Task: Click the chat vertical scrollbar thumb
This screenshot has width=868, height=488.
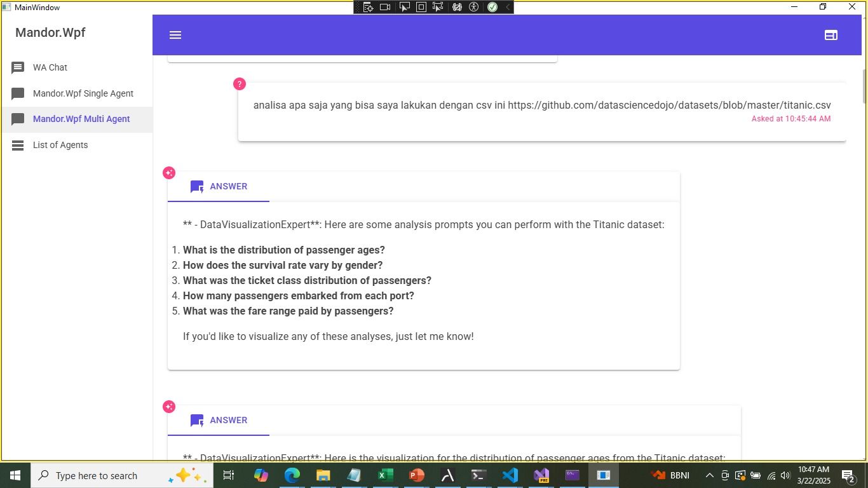Action: [864, 86]
